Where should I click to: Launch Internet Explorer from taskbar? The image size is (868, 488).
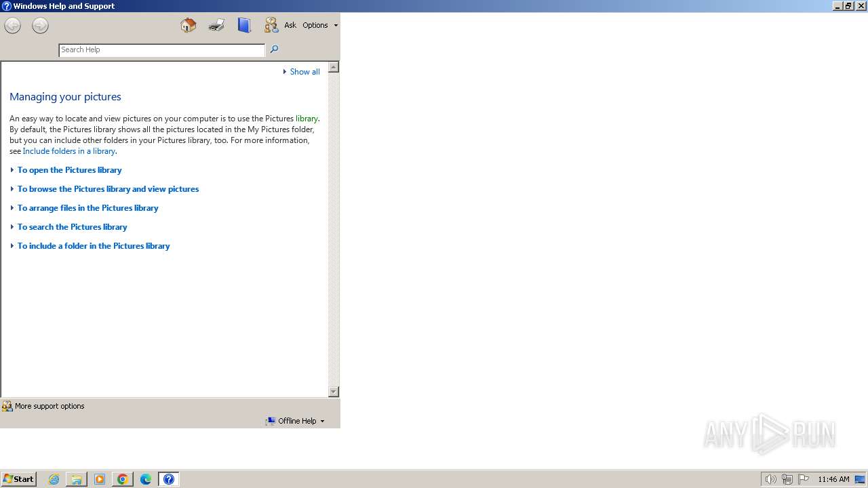point(54,479)
